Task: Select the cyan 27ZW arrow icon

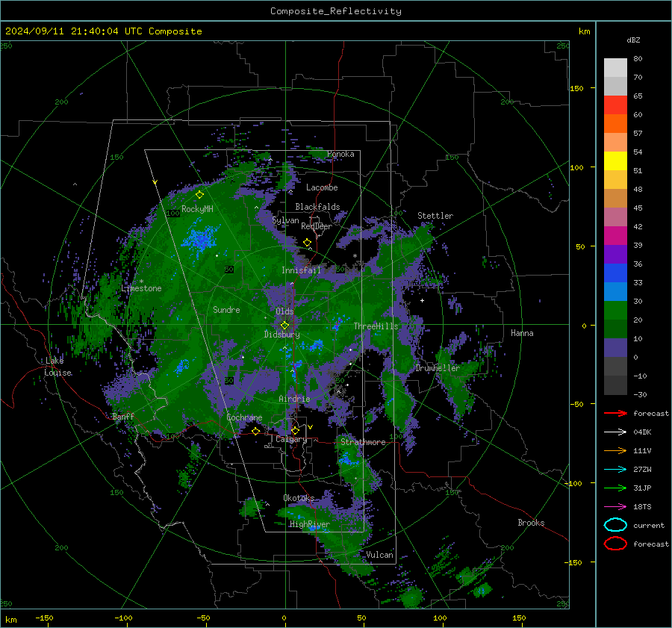Action: pyautogui.click(x=615, y=470)
